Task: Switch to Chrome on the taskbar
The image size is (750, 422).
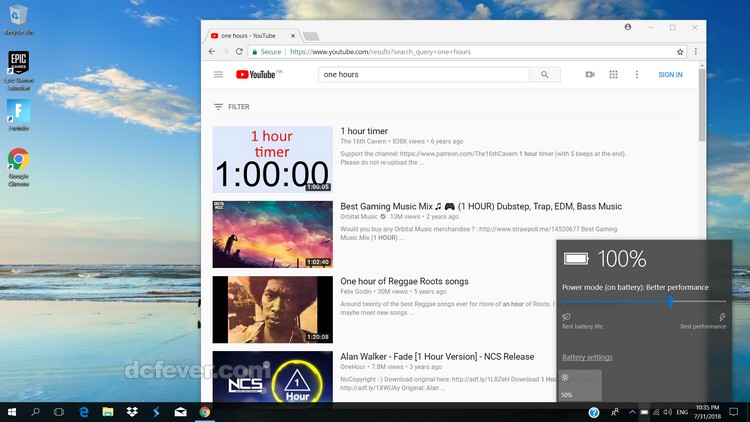Action: (205, 412)
